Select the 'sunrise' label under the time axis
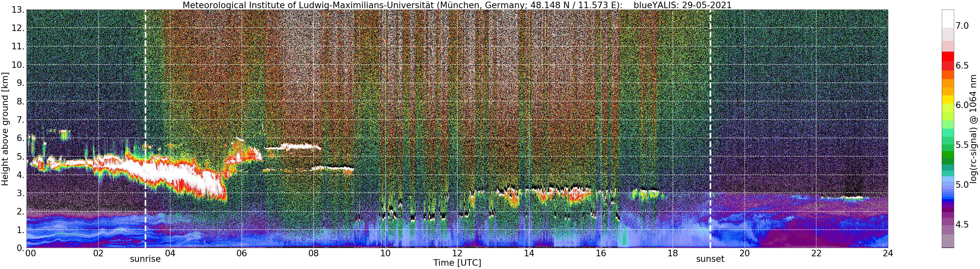This screenshot has height=269, width=980. (x=145, y=259)
